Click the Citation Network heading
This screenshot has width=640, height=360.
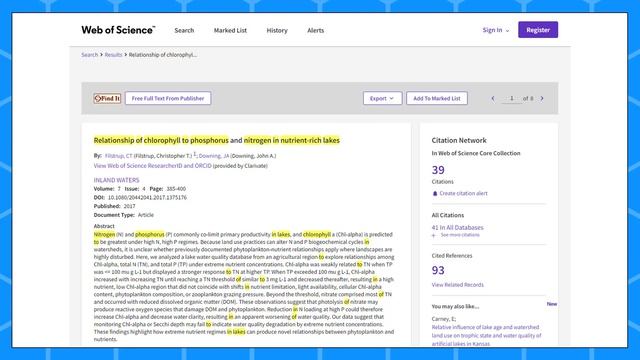point(459,140)
